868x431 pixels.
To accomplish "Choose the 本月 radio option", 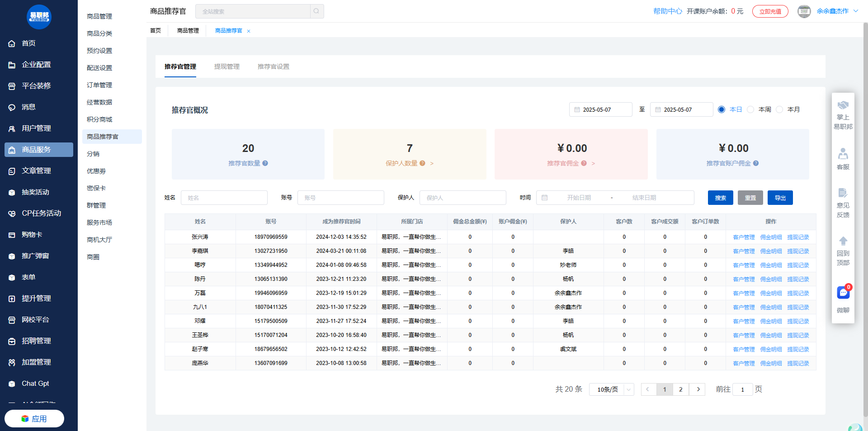I will coord(779,109).
